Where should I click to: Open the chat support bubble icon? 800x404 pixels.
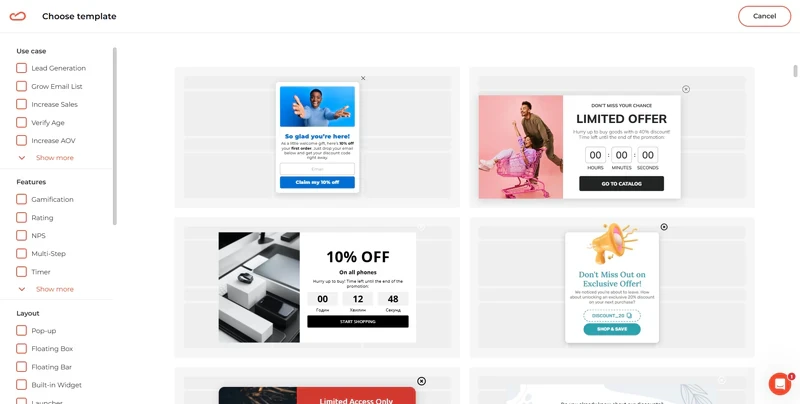pyautogui.click(x=780, y=384)
